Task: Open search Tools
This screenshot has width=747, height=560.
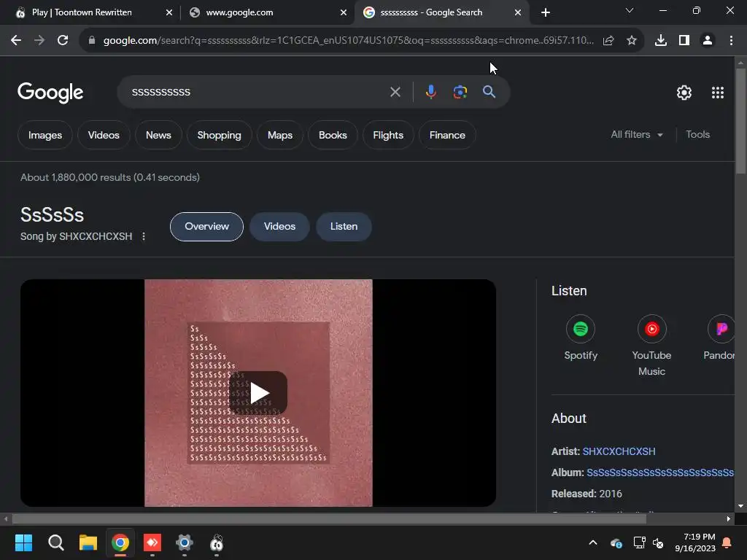Action: tap(697, 135)
